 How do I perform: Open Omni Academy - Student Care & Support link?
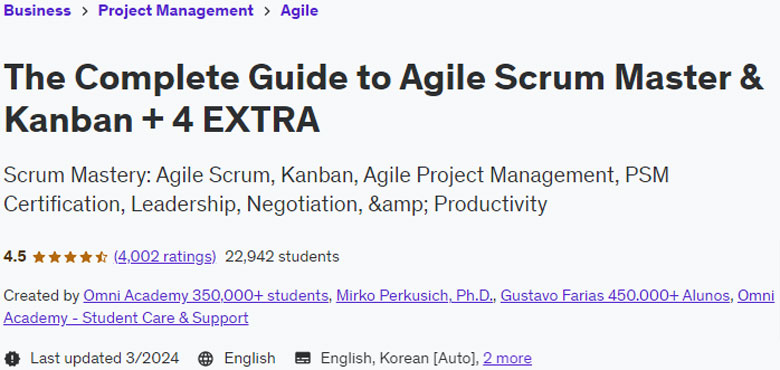click(x=389, y=307)
